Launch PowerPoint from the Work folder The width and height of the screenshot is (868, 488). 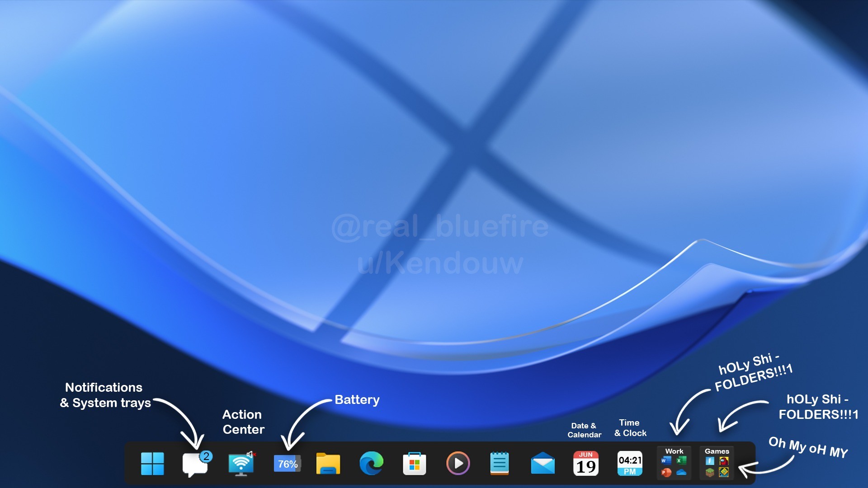[x=666, y=473]
